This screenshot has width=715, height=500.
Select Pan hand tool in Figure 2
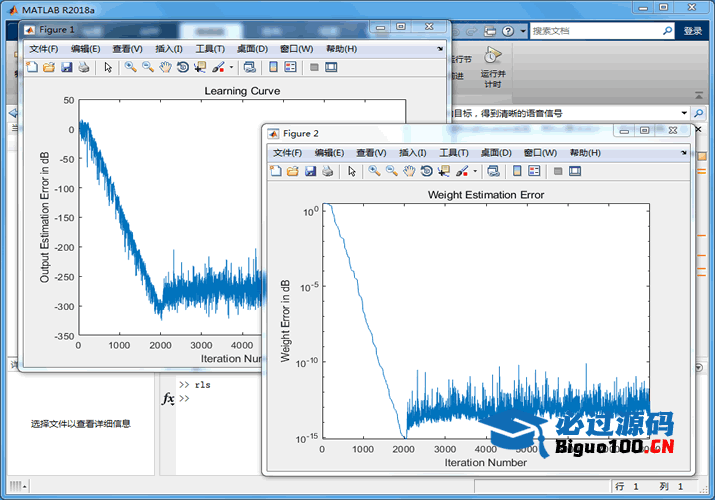[x=409, y=171]
